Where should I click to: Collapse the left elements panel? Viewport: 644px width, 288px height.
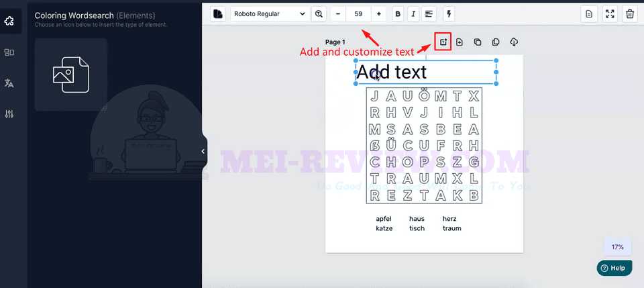tap(203, 152)
